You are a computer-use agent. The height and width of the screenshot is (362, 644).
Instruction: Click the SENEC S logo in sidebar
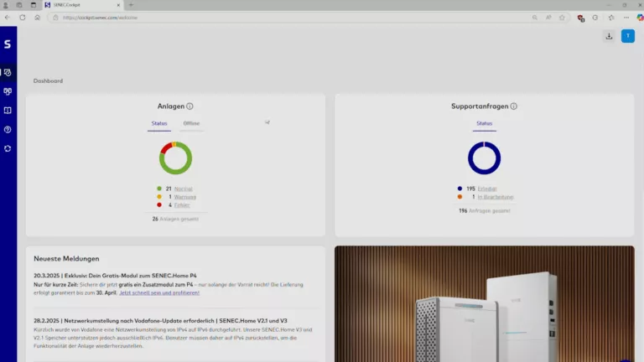coord(8,44)
